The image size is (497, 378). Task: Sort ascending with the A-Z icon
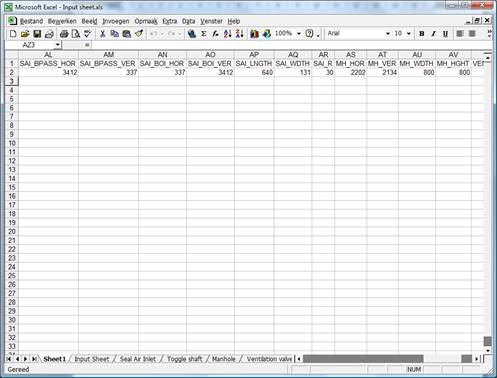click(228, 34)
